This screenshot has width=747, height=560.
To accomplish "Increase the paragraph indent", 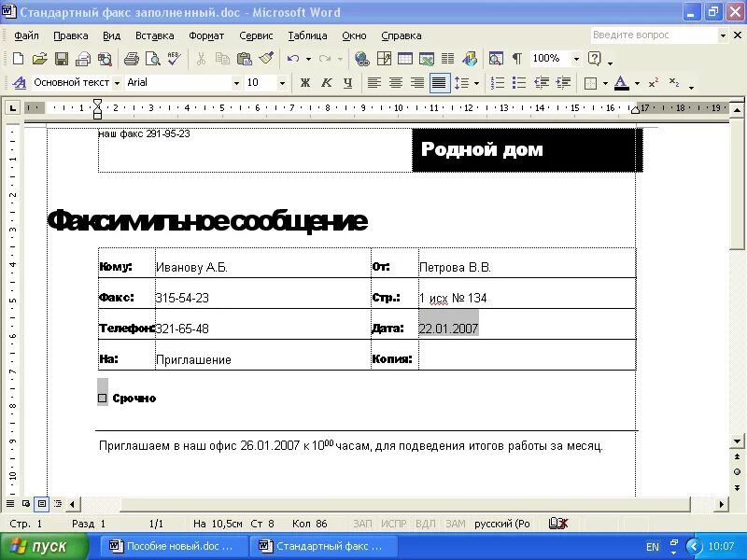I will coord(563,83).
